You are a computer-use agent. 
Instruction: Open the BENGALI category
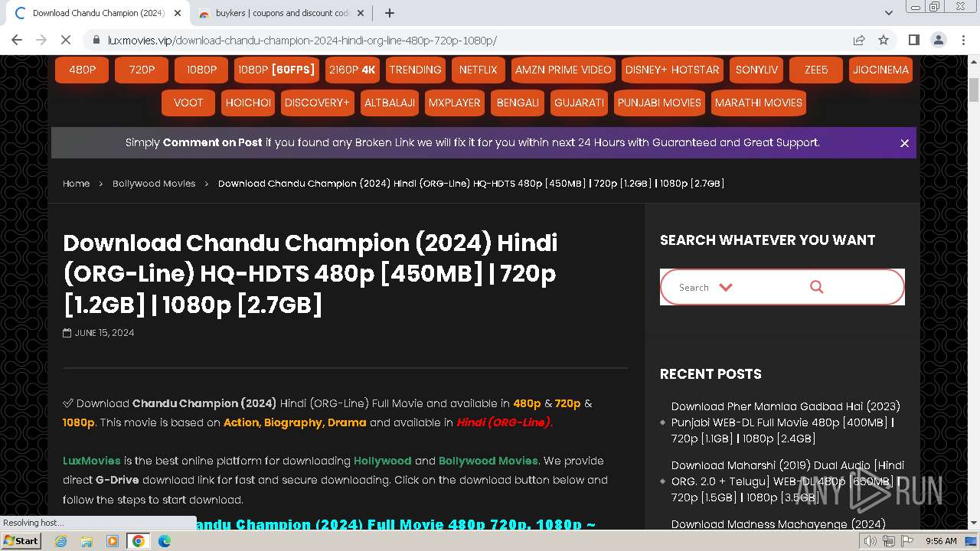518,103
